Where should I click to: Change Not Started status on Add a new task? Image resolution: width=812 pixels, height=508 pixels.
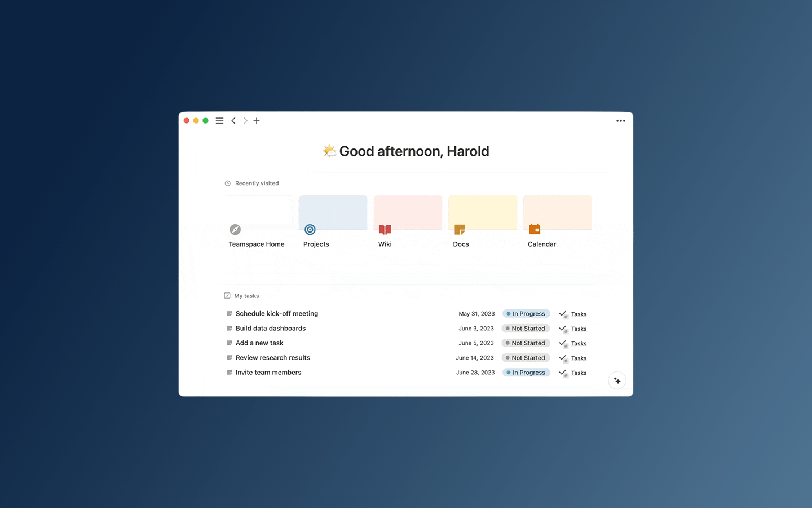tap(526, 343)
